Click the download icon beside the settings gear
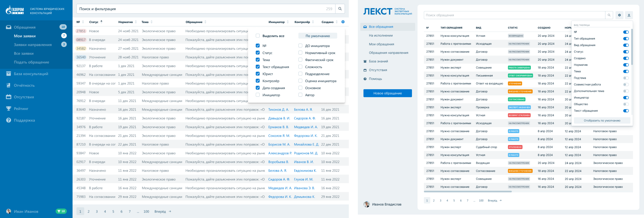 point(629,15)
